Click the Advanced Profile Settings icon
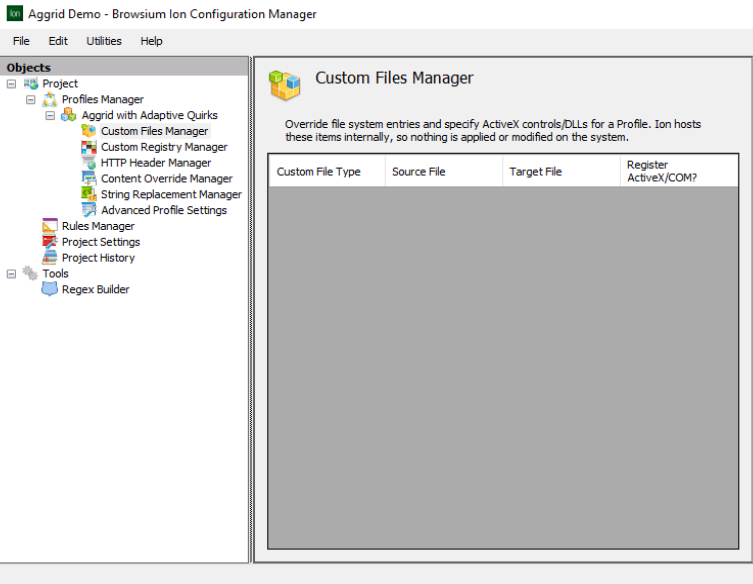 [88, 210]
